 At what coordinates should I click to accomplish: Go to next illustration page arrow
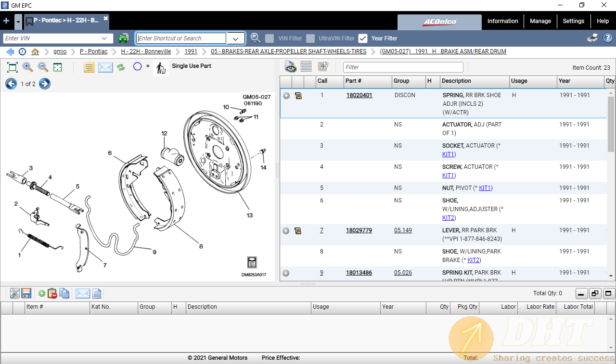[45, 84]
